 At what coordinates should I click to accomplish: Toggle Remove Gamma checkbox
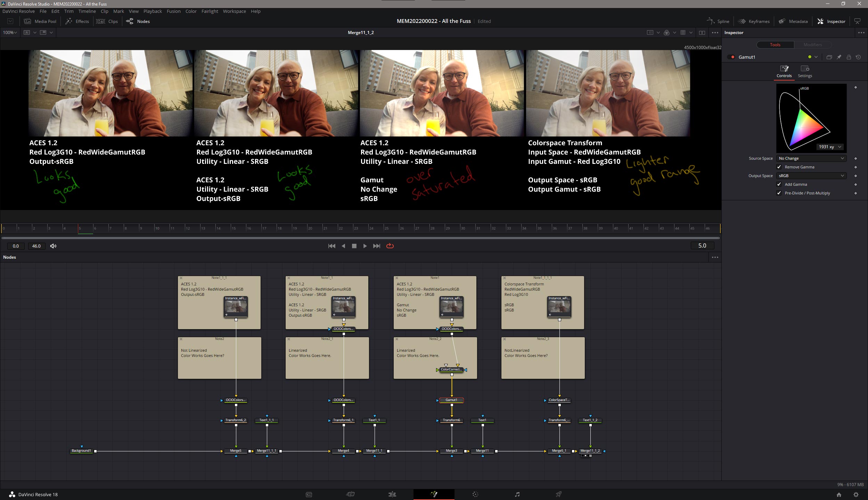point(779,167)
